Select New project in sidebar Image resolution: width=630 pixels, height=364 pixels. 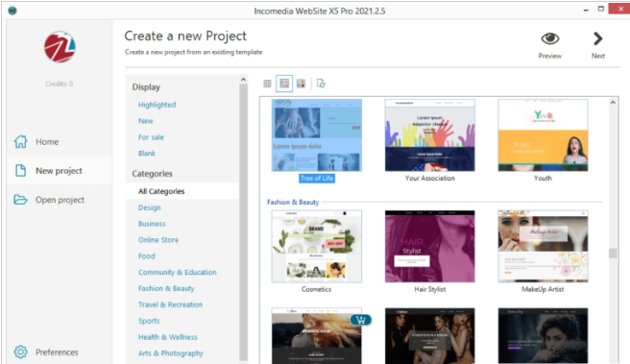59,171
